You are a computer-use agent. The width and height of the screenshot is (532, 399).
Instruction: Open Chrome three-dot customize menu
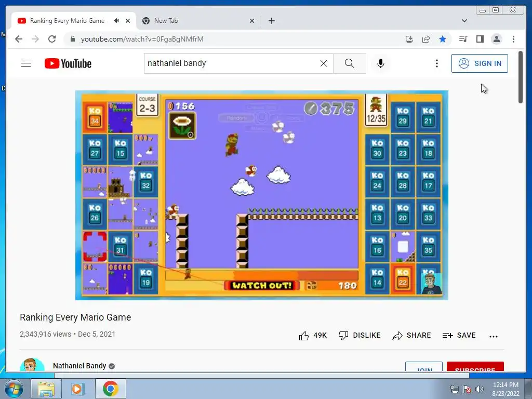click(x=513, y=39)
